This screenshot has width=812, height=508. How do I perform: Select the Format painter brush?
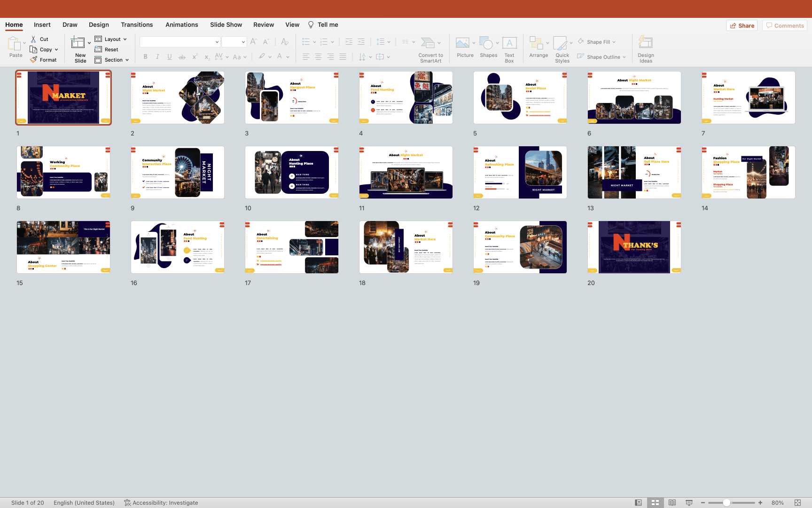pyautogui.click(x=34, y=60)
